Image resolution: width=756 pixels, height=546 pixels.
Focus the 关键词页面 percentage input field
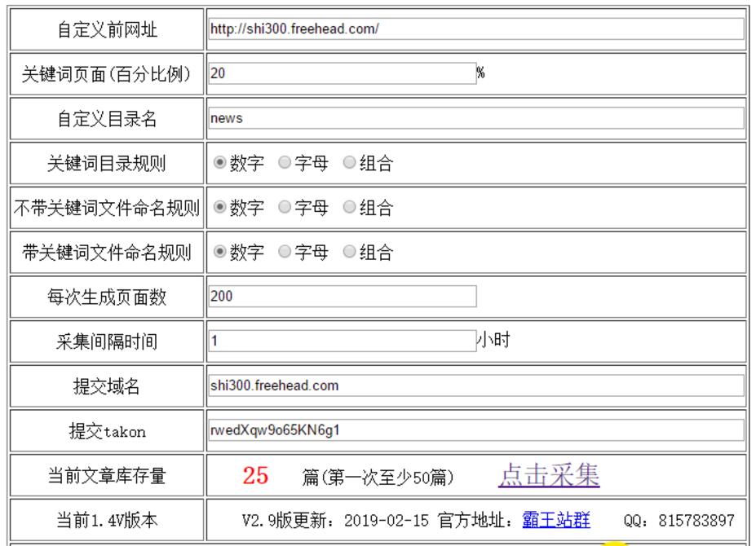[x=343, y=73]
